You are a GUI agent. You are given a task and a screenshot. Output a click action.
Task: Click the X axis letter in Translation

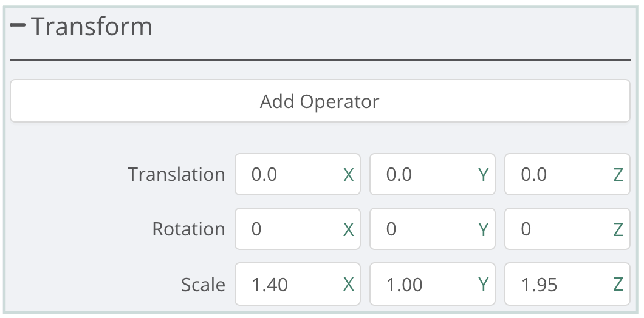[349, 175]
